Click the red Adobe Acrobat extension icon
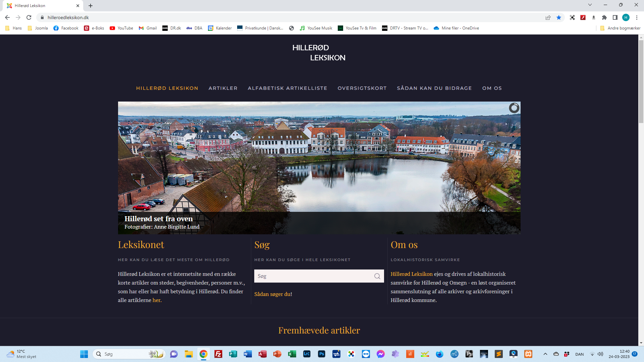This screenshot has height=362, width=644. [x=583, y=17]
